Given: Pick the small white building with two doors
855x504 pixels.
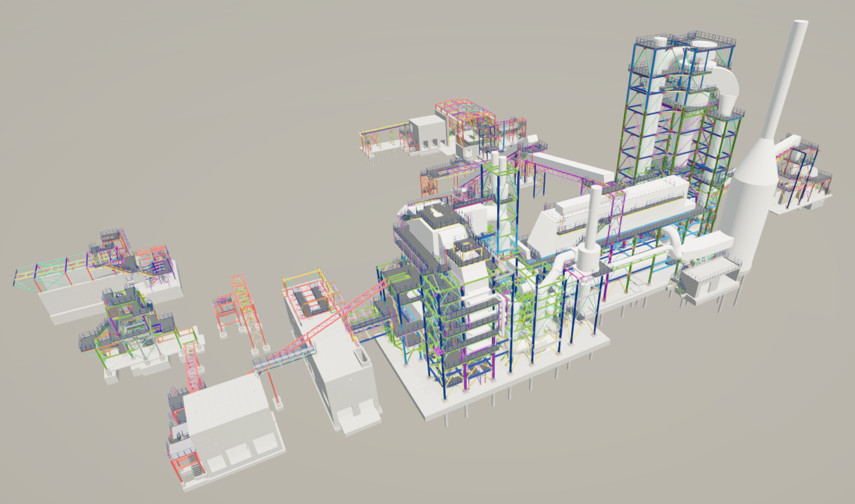Looking at the screenshot, I should coord(426,134).
